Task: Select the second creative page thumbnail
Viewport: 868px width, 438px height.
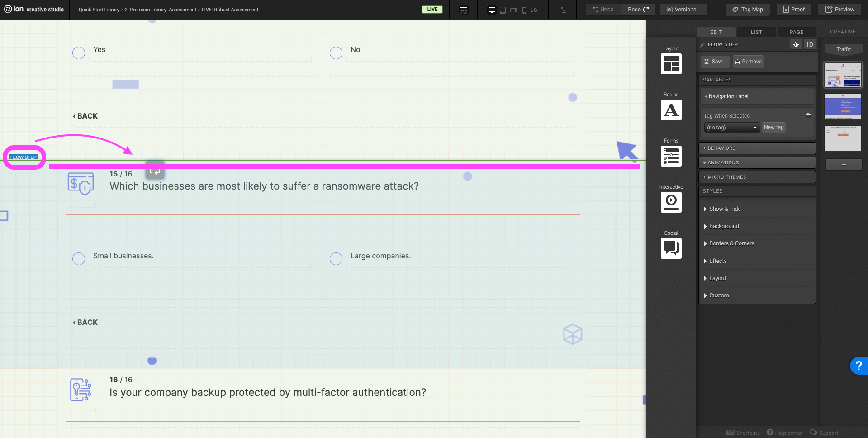Action: coord(843,106)
